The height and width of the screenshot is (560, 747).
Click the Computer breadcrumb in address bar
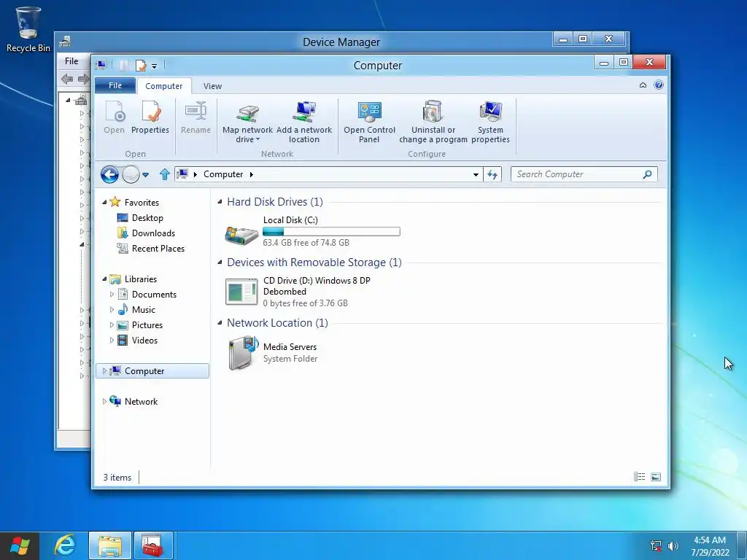223,174
